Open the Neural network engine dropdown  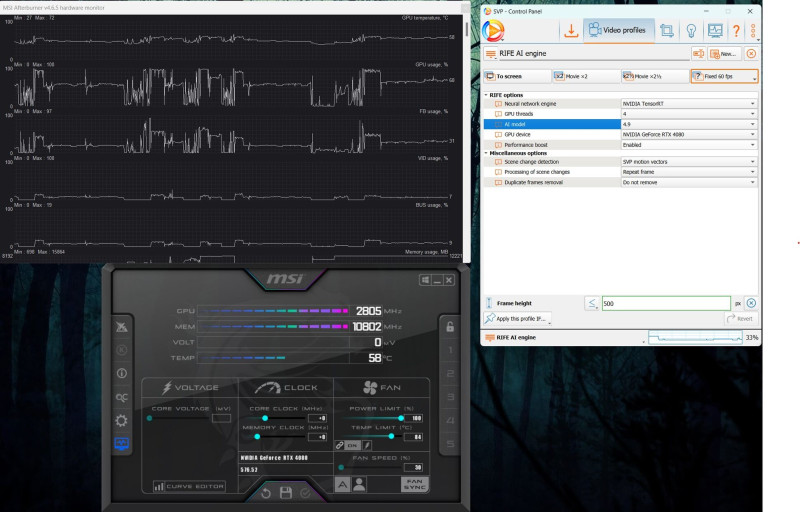tap(688, 104)
